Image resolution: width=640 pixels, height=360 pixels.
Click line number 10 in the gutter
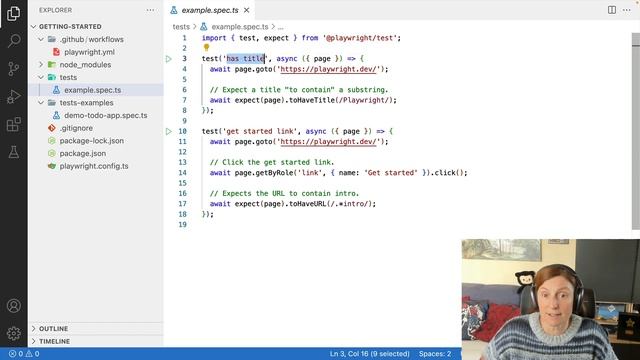[x=182, y=131]
